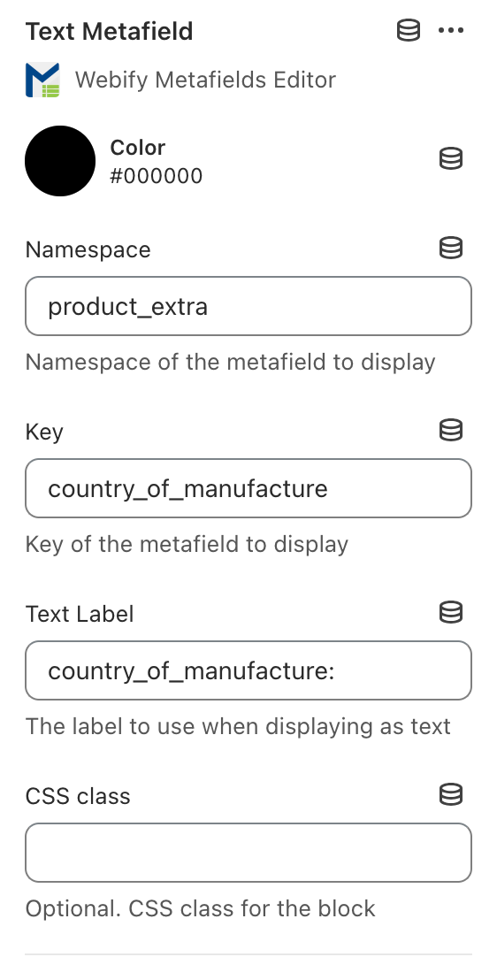Click the Text Metafield heading
This screenshot has width=497, height=980.
110,31
